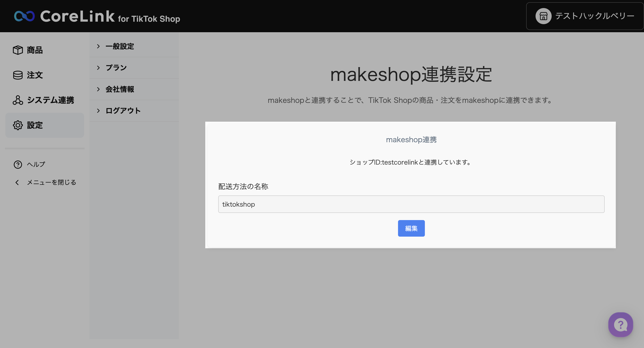The height and width of the screenshot is (348, 644).
Task: Expand the 会社情報 chevron
Action: tap(98, 89)
